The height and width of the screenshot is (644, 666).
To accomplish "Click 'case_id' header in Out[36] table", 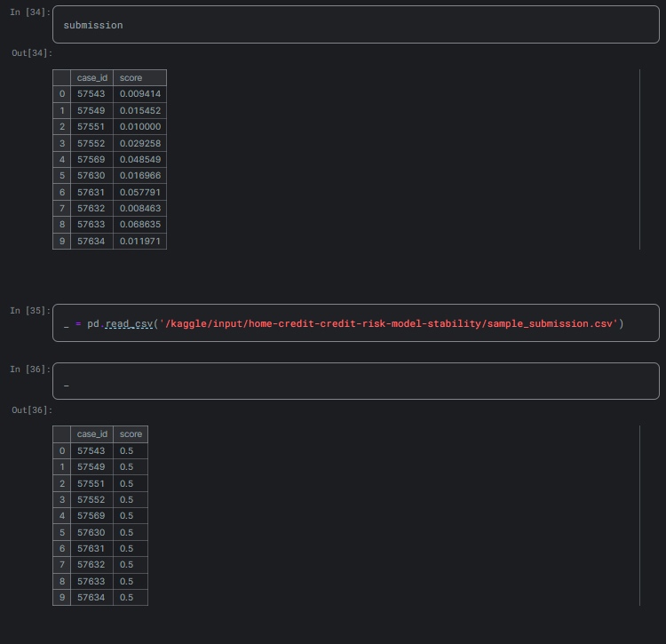I will [91, 434].
